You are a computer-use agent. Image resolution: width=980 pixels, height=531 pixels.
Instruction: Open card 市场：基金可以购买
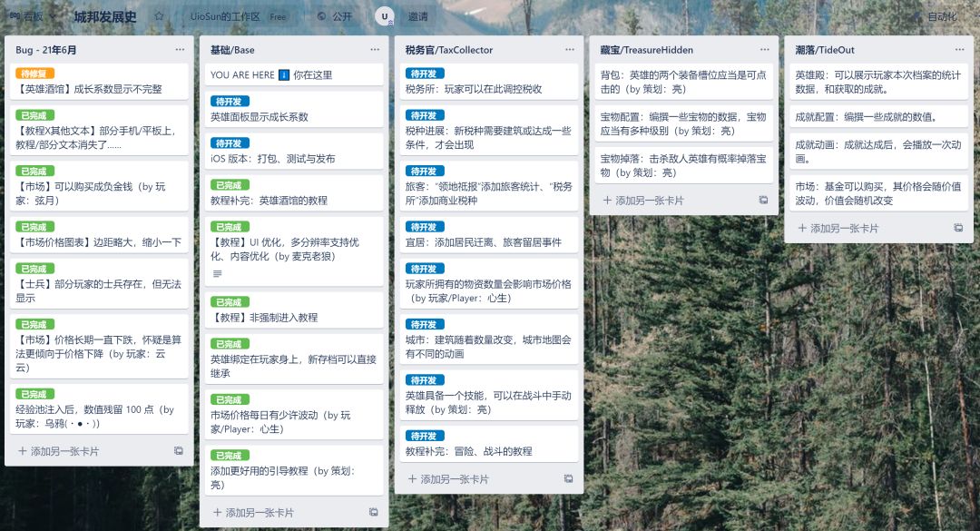click(x=878, y=193)
